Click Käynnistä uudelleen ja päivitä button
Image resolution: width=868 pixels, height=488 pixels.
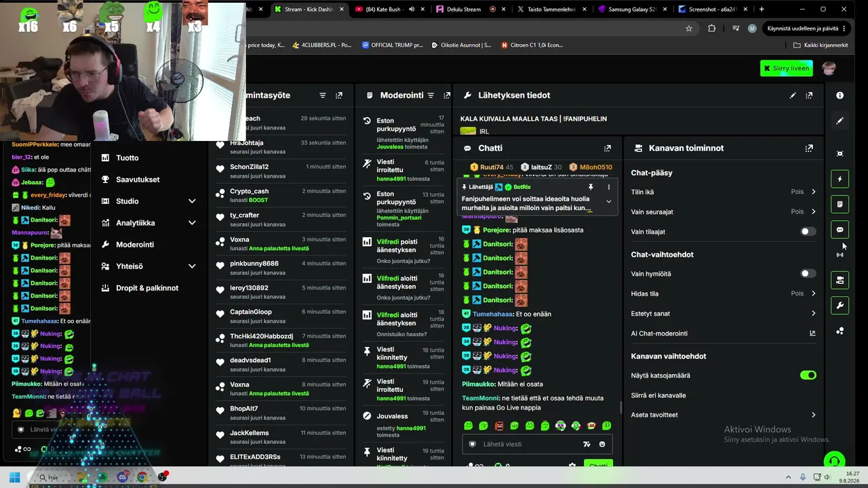tap(807, 28)
